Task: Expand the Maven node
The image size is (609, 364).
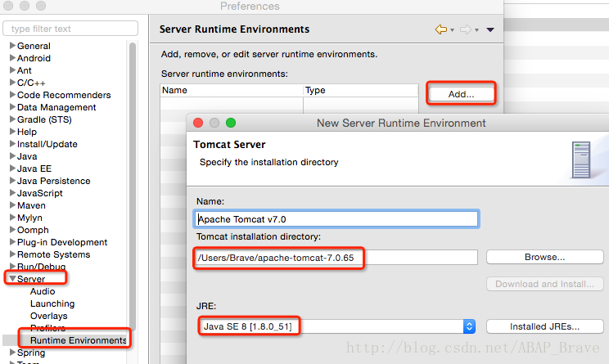Action: tap(12, 205)
